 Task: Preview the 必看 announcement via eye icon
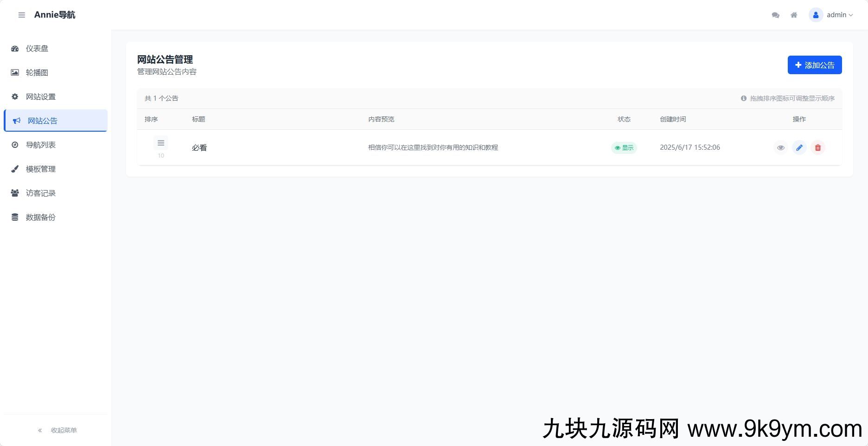click(781, 147)
